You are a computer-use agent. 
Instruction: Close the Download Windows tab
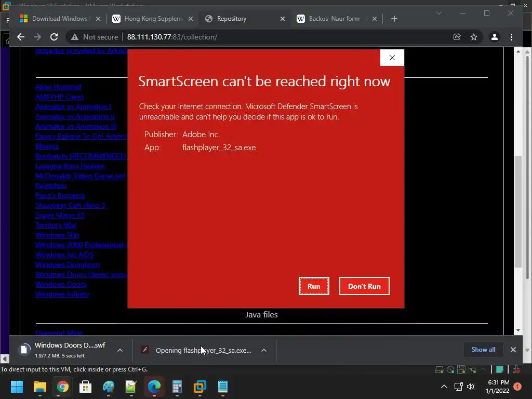point(98,19)
